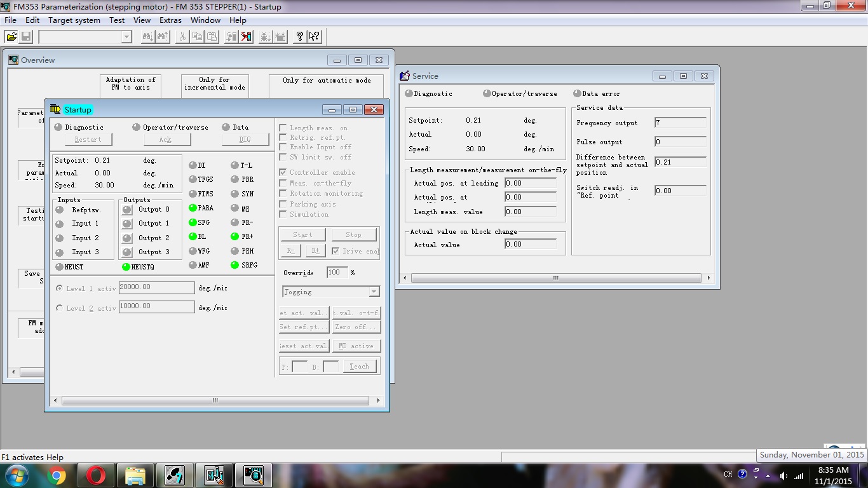Viewport: 868px width, 488px height.
Task: Click the Frequency output field
Action: (x=680, y=123)
